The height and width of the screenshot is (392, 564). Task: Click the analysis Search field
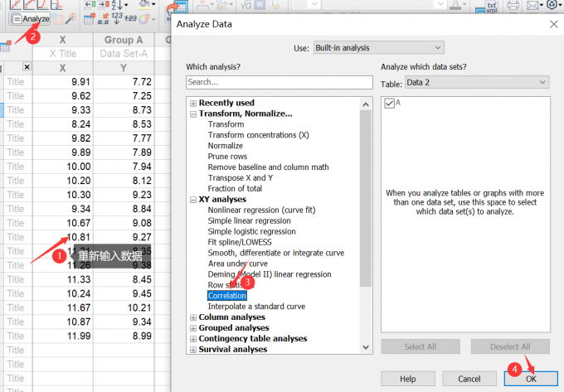coord(280,82)
